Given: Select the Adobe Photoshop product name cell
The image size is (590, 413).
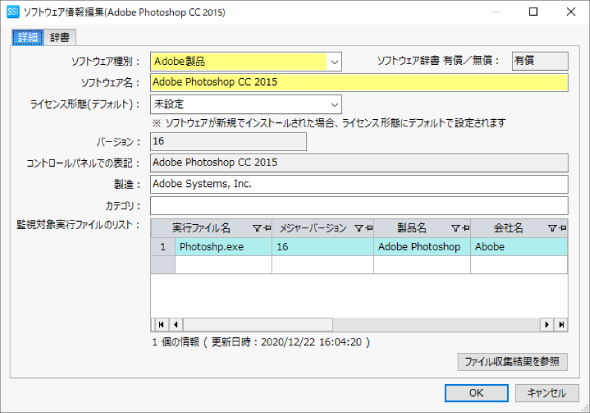Looking at the screenshot, I should tap(422, 247).
